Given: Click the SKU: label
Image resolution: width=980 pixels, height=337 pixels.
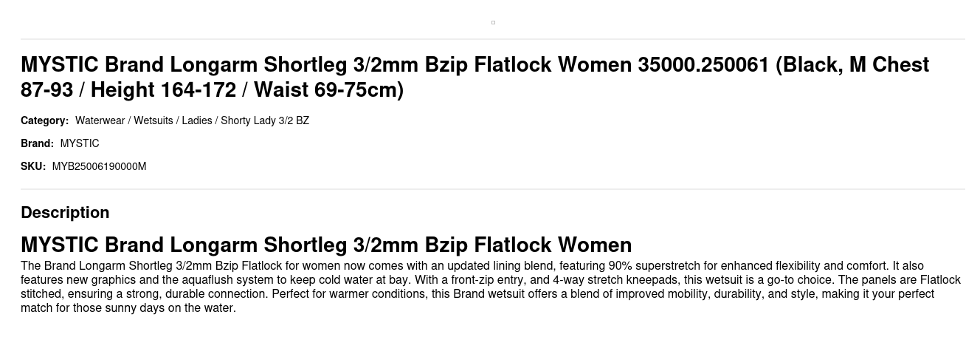Looking at the screenshot, I should [33, 166].
